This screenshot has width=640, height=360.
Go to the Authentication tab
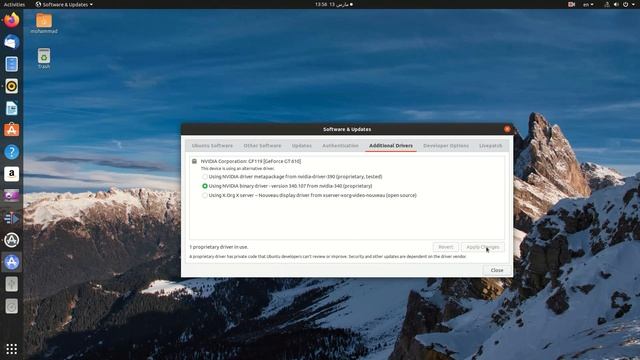(x=340, y=146)
